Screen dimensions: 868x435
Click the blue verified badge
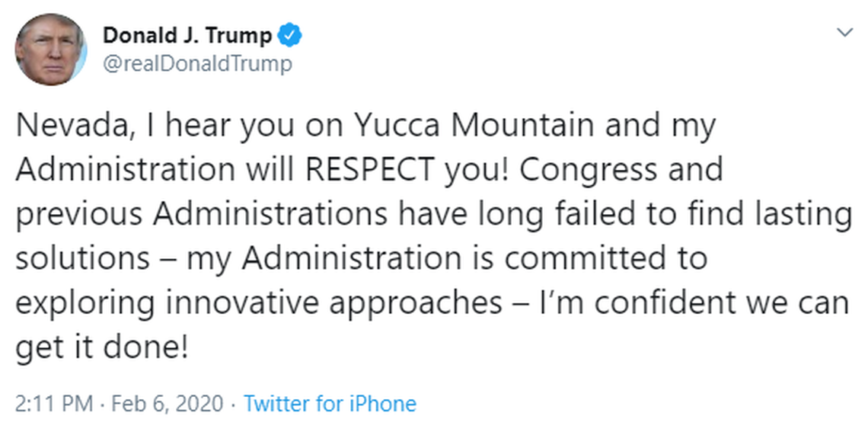[x=291, y=35]
